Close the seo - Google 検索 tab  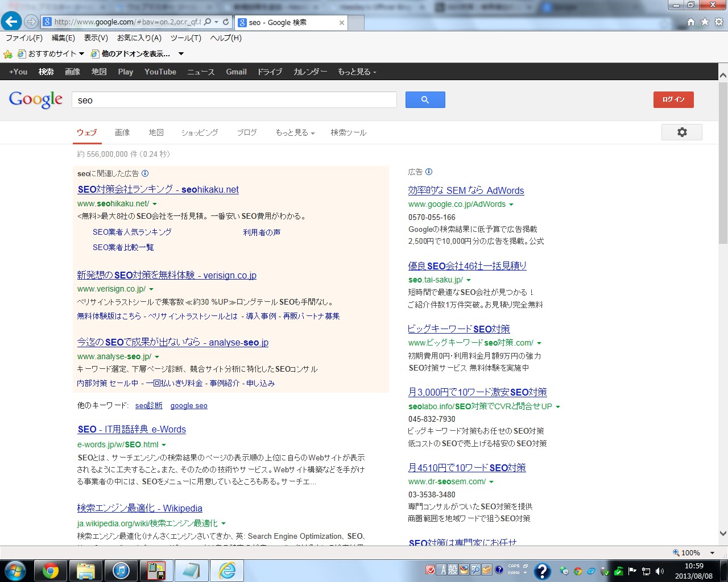point(342,23)
